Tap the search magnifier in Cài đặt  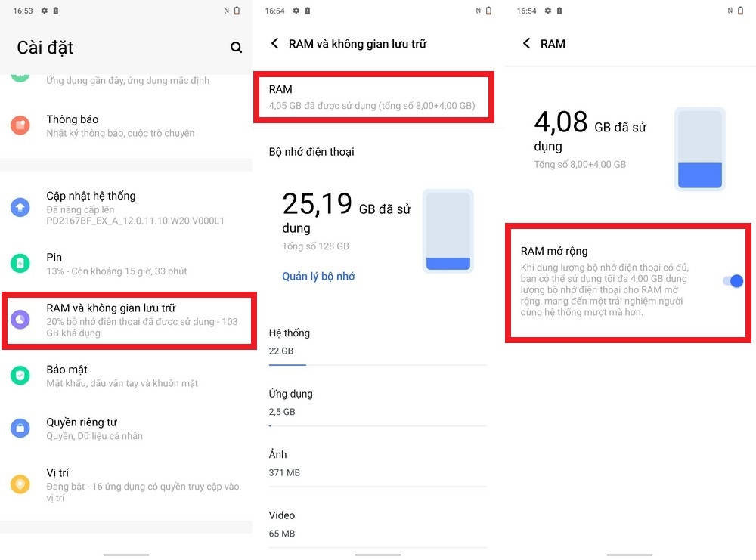[236, 47]
